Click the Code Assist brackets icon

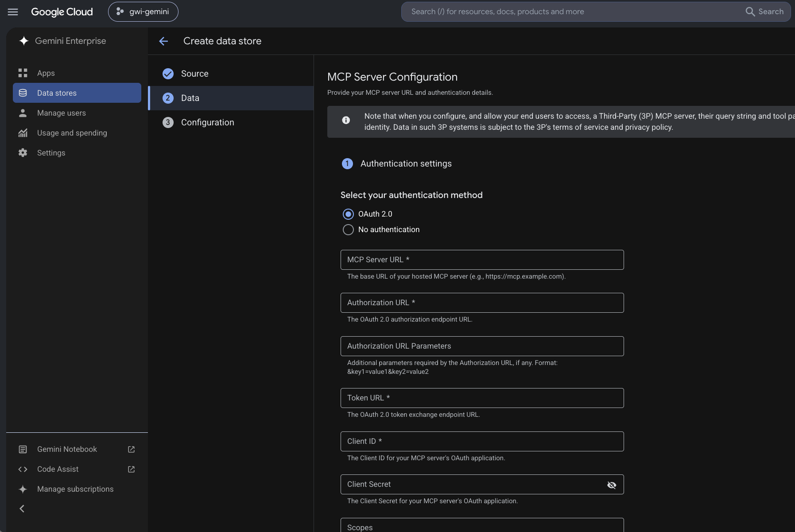23,469
